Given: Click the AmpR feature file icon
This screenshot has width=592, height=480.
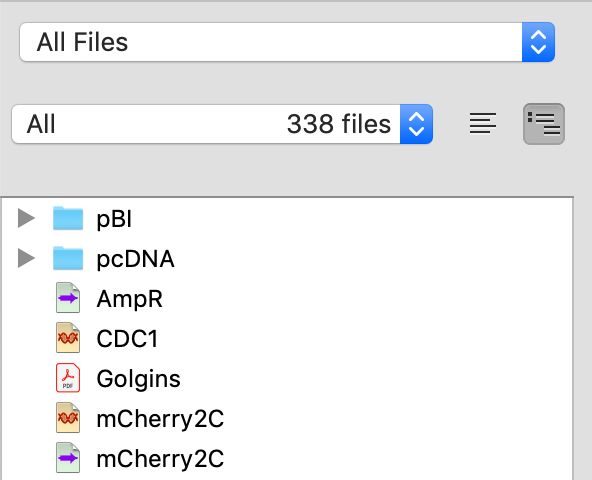Looking at the screenshot, I should click(x=68, y=298).
